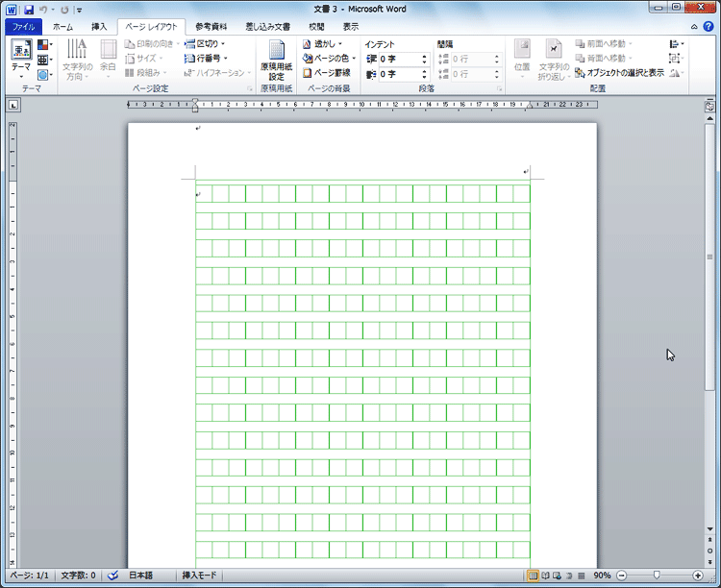Screen dimensions: 721x588
Task: Click 前面へ移動 bring forward
Action: pos(604,43)
